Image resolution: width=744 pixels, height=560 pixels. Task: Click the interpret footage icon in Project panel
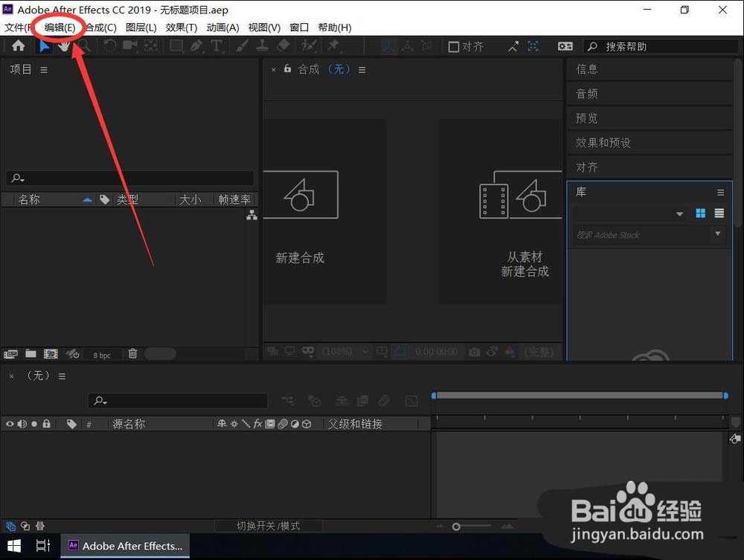[x=10, y=354]
